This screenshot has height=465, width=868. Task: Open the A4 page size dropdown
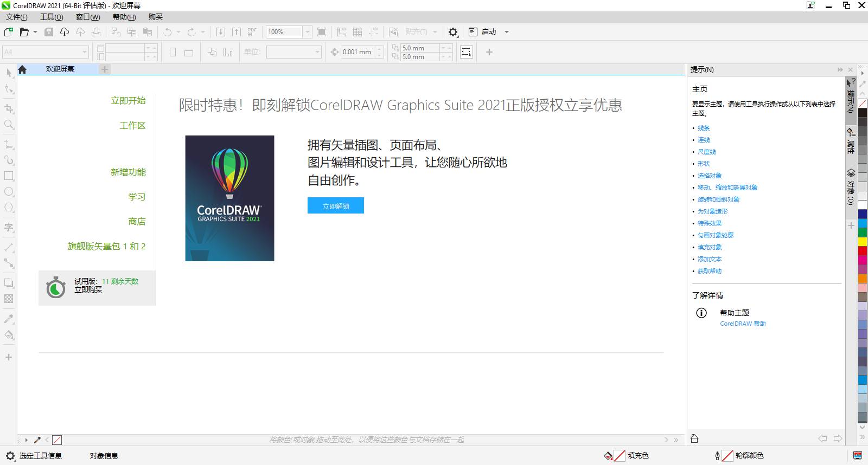click(85, 52)
